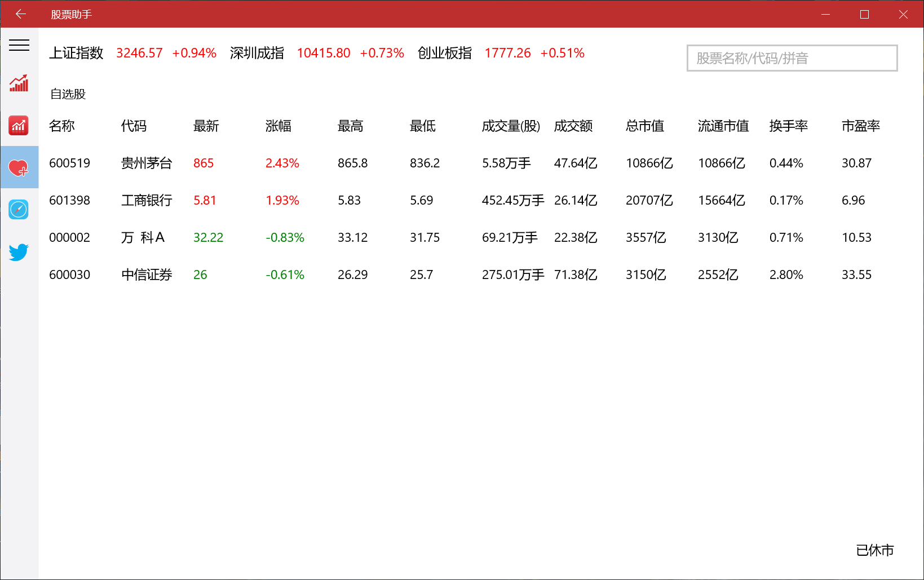Click the 已休市 market status text

[x=876, y=550]
